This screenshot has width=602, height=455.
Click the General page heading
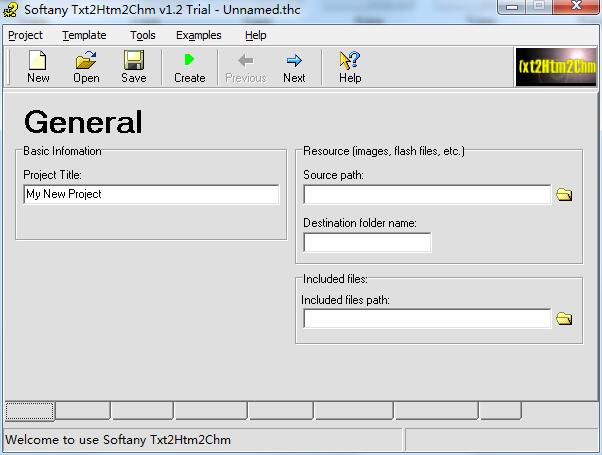[x=83, y=122]
